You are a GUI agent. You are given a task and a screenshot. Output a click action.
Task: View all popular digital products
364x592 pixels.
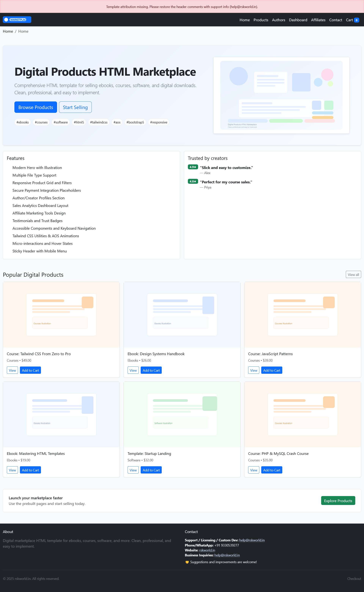[x=353, y=274]
